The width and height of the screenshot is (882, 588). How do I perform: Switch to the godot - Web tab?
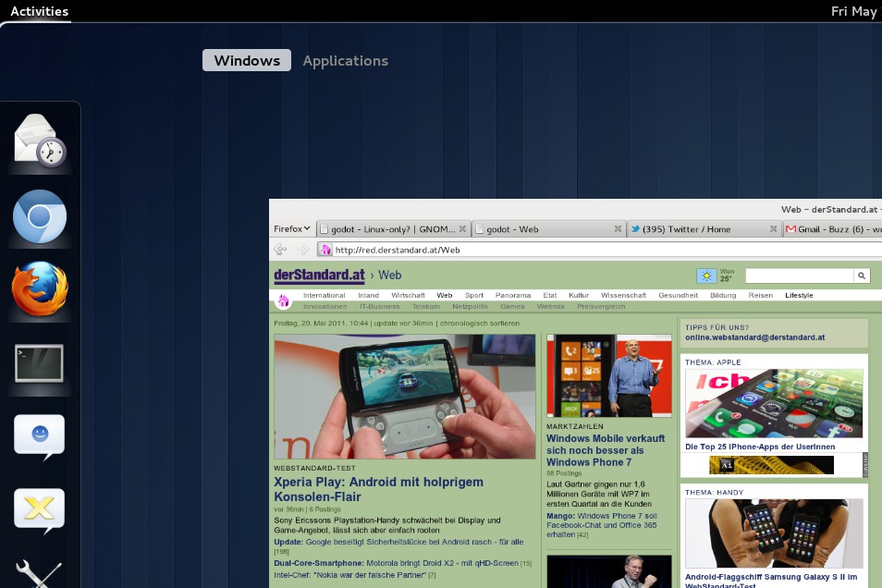[x=548, y=229]
